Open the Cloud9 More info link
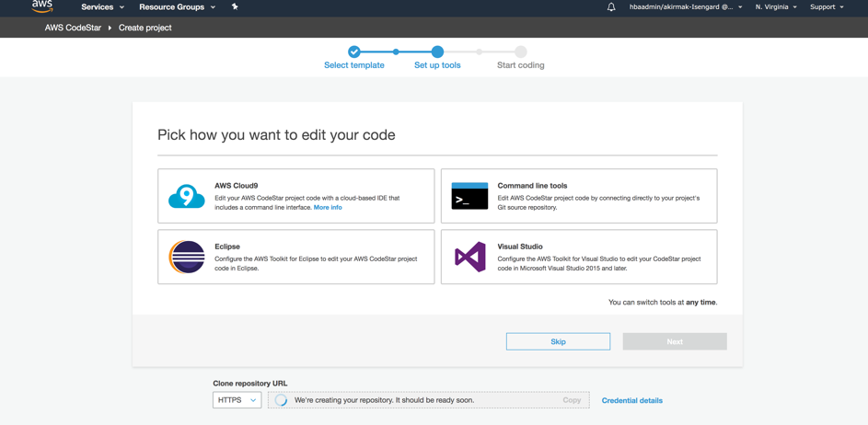Image resolution: width=868 pixels, height=425 pixels. coord(328,208)
